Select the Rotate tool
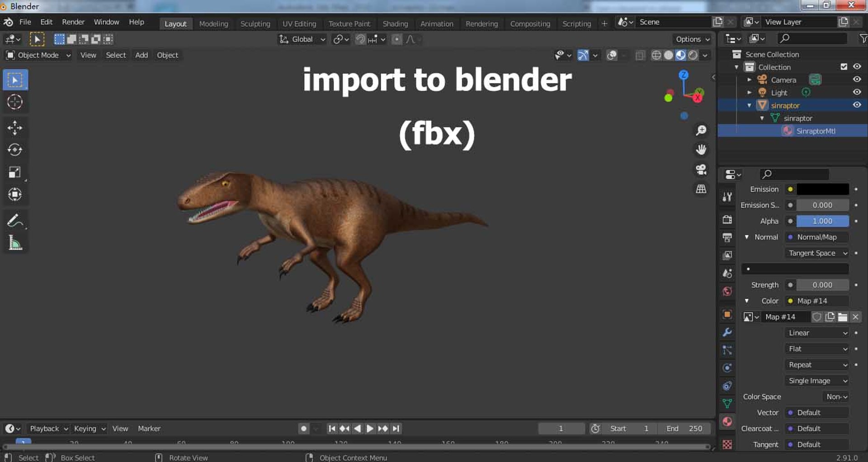The image size is (868, 462). click(x=15, y=150)
